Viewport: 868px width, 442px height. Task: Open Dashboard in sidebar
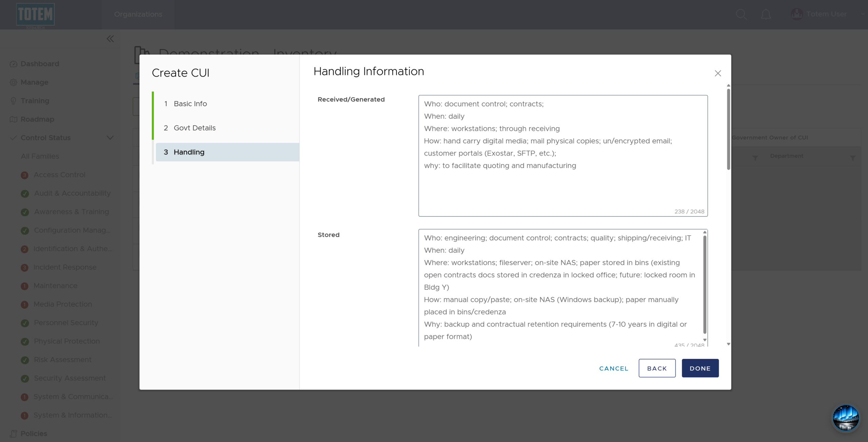(40, 64)
